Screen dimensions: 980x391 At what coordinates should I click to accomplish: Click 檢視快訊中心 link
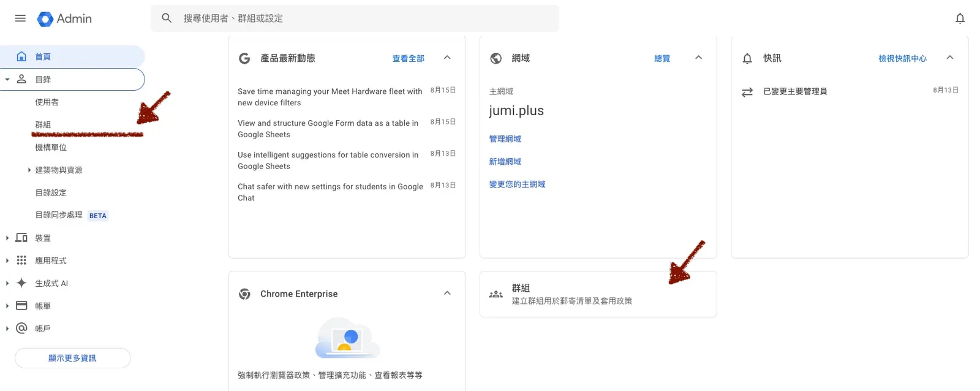click(x=903, y=59)
